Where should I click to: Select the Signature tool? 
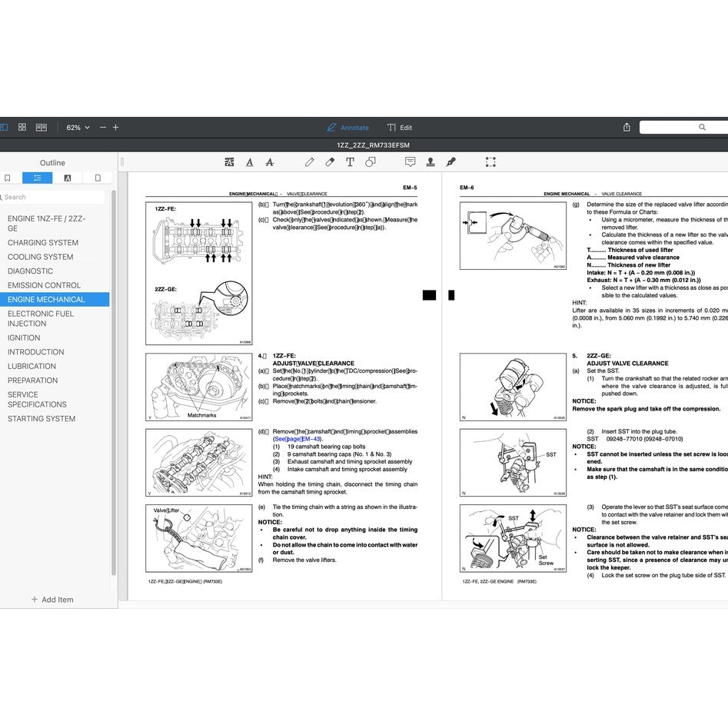click(x=451, y=161)
